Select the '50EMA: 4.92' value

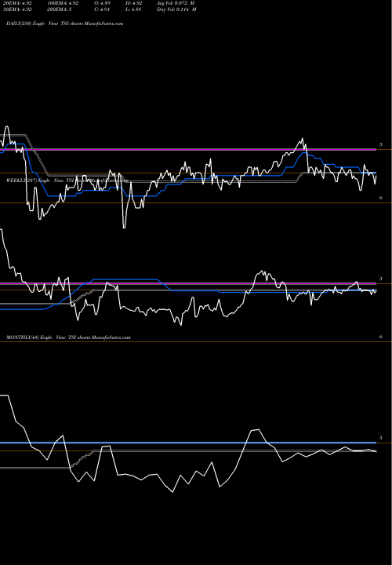point(16,9)
